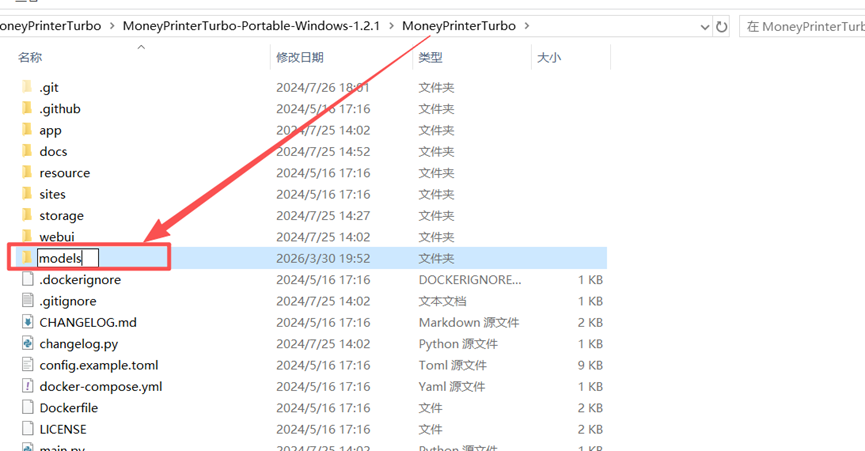Image resolution: width=865 pixels, height=451 pixels.
Task: Select the sites folder icon
Action: tap(27, 194)
